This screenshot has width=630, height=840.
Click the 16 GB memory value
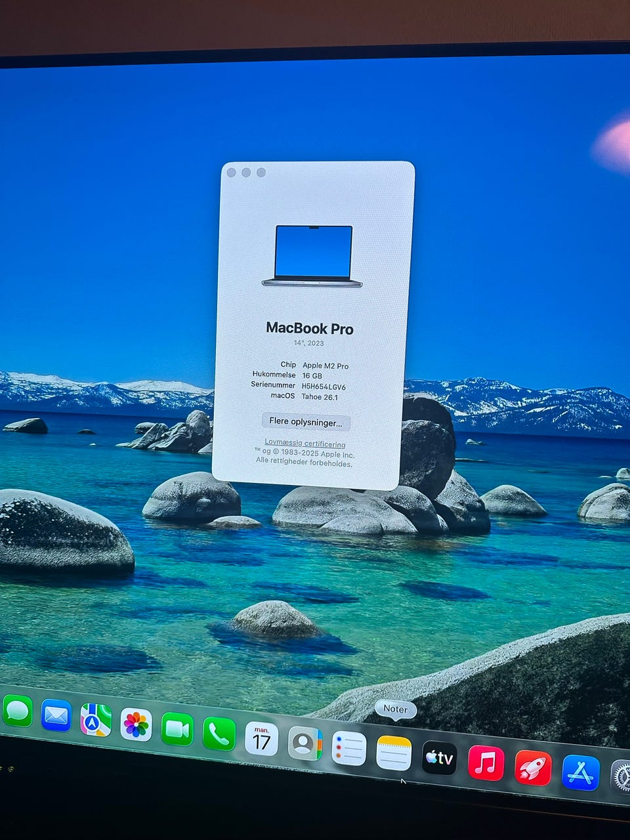tap(312, 376)
